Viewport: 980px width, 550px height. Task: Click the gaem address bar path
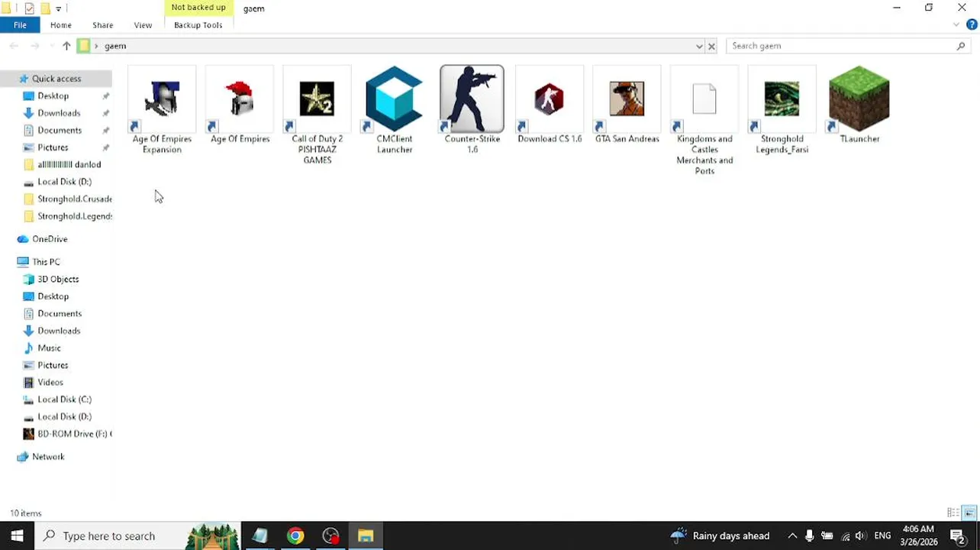click(x=115, y=46)
